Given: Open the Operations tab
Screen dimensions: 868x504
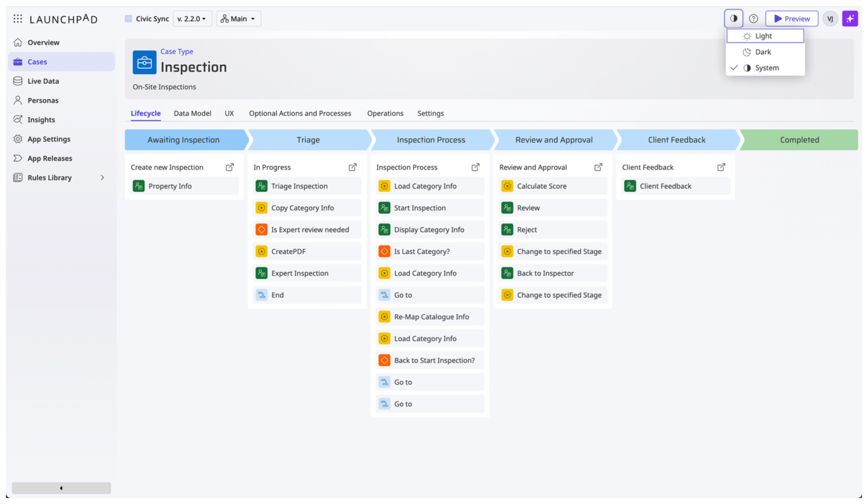Looking at the screenshot, I should 385,113.
